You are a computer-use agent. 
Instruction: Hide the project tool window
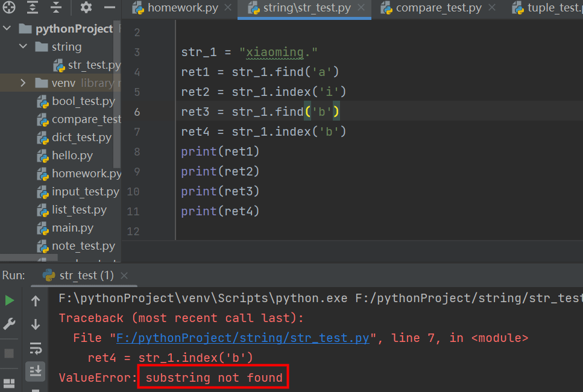[109, 8]
